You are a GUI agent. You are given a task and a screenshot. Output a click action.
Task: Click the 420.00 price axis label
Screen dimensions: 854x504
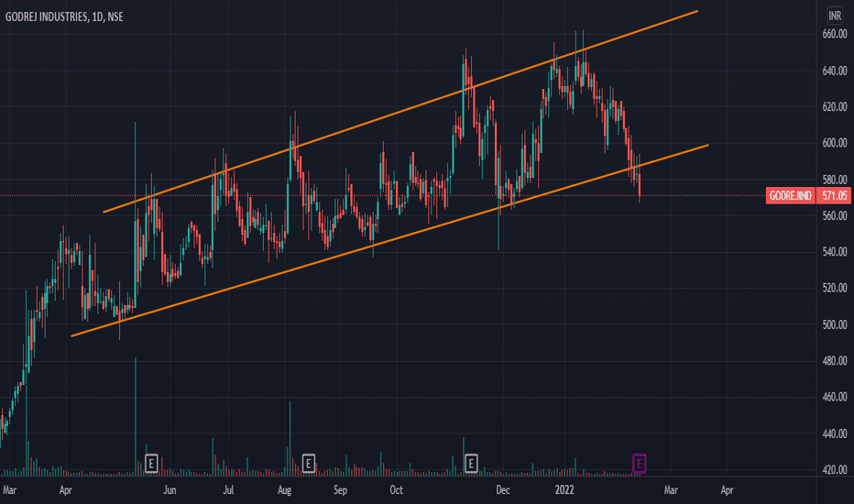pyautogui.click(x=835, y=470)
